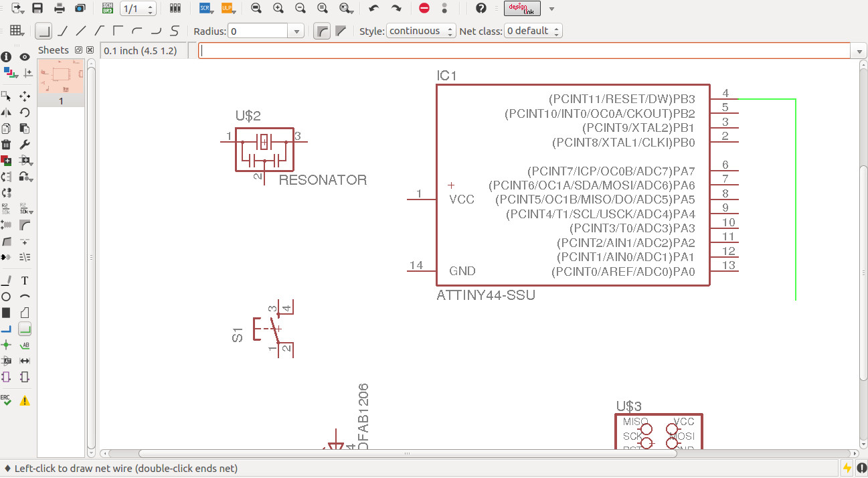Image resolution: width=868 pixels, height=478 pixels.
Task: Zoom in using plus magnifier icon
Action: (x=278, y=9)
